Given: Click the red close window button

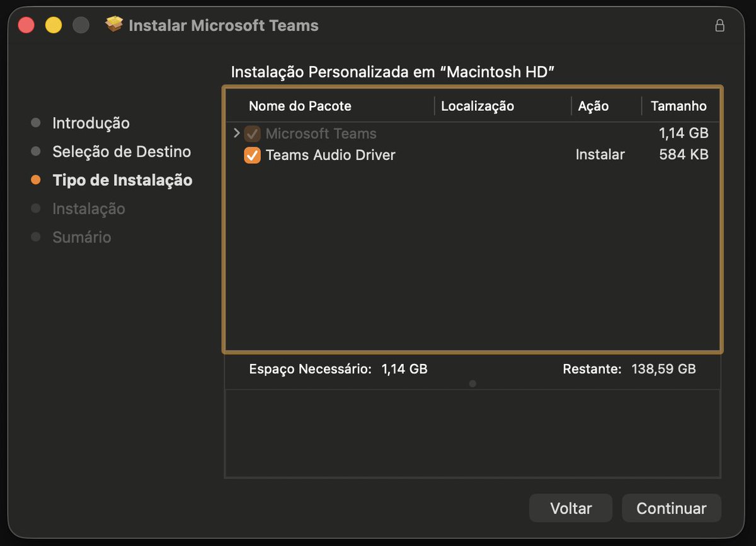Looking at the screenshot, I should [26, 25].
